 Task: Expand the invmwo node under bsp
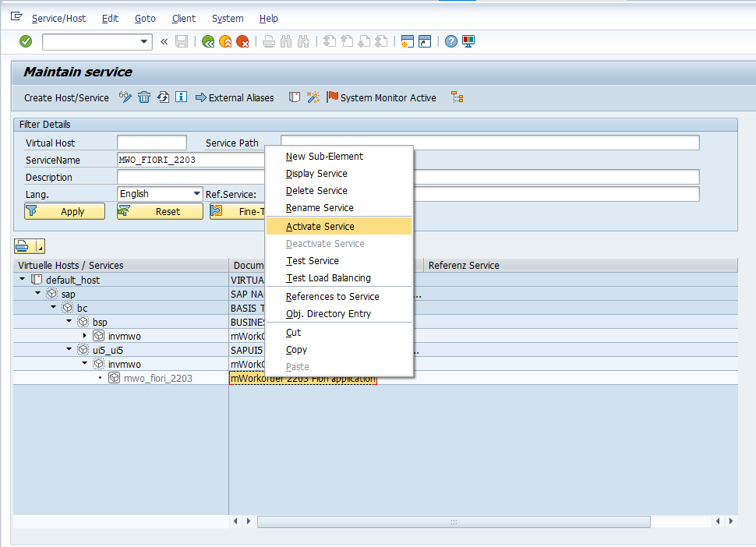tap(85, 336)
